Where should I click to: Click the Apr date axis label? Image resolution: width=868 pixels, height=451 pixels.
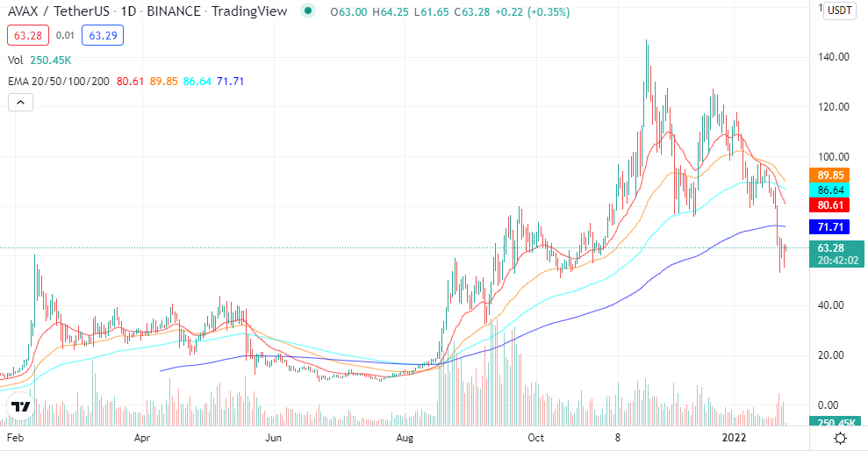142,438
